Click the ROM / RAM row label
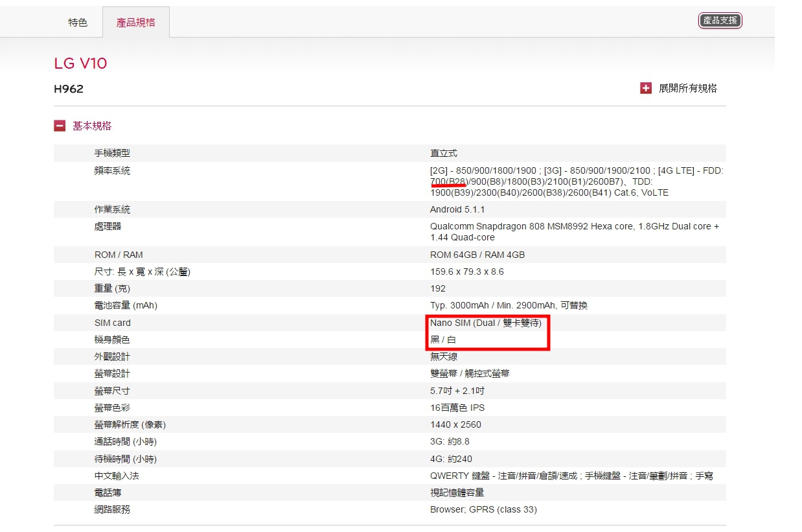Screen dimensions: 802x532 119,255
